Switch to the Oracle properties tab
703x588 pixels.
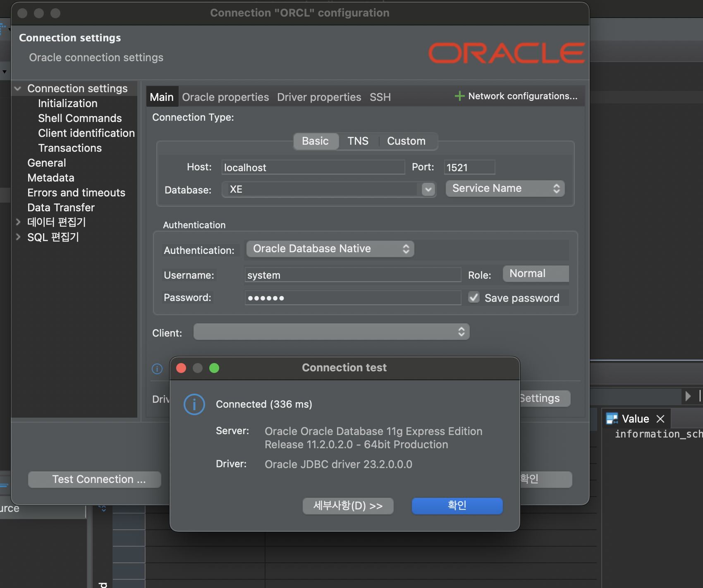coord(225,97)
